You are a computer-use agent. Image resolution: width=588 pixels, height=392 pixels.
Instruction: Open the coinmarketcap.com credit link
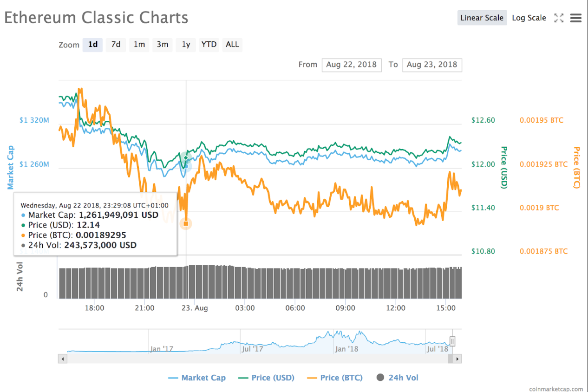(x=556, y=389)
